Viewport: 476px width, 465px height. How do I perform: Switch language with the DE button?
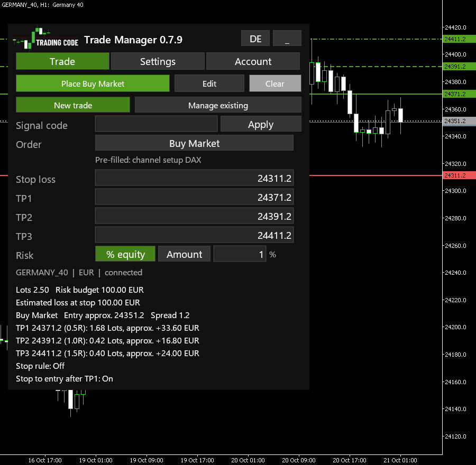click(x=255, y=39)
